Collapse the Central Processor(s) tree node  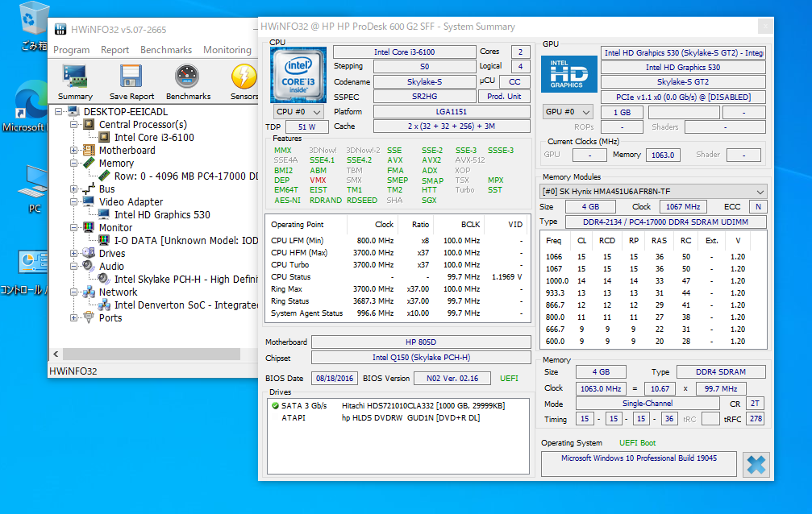(75, 125)
